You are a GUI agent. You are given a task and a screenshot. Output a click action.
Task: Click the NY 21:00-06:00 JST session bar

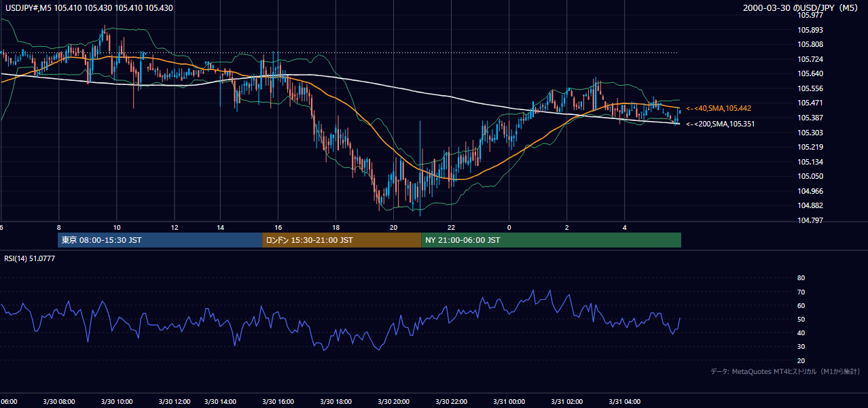[551, 240]
